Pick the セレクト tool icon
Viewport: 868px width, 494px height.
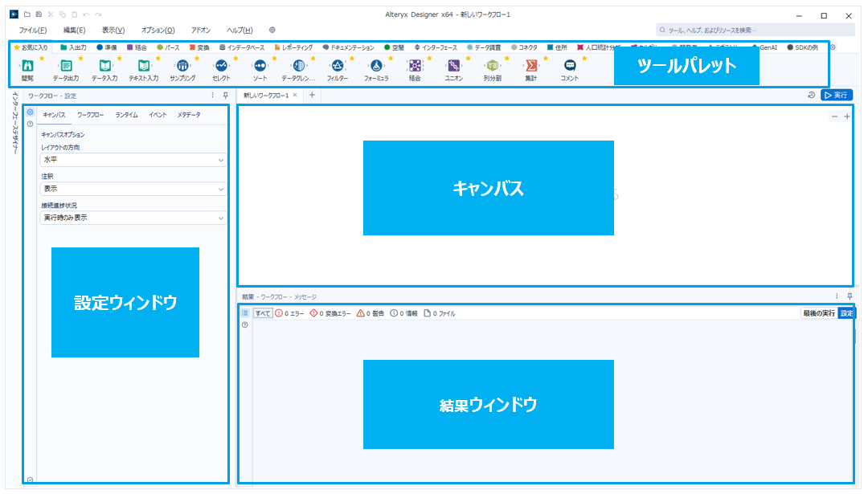221,66
